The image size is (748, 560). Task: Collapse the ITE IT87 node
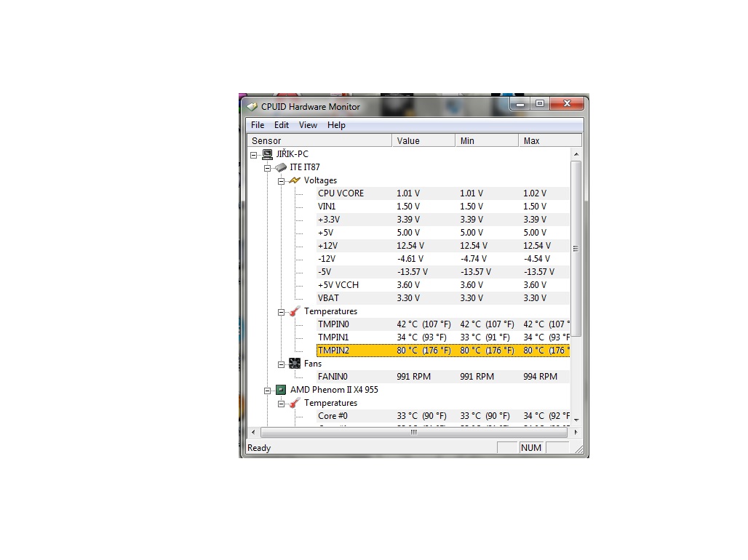(x=268, y=168)
